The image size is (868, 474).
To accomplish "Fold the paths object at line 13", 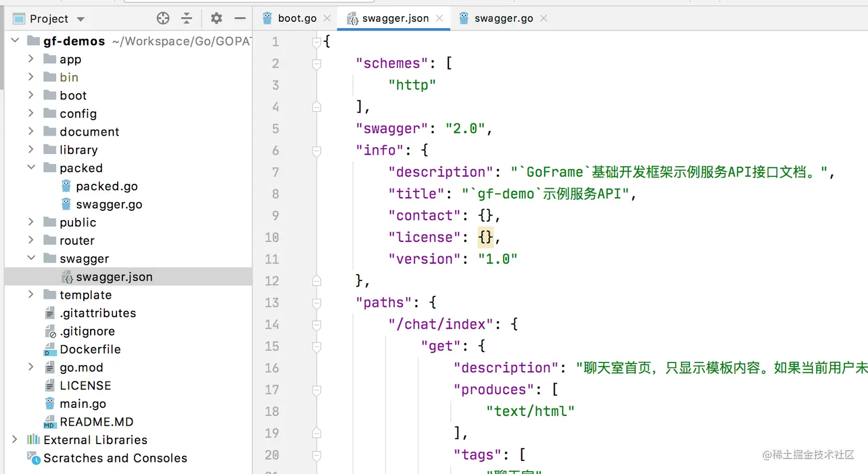I will click(316, 303).
